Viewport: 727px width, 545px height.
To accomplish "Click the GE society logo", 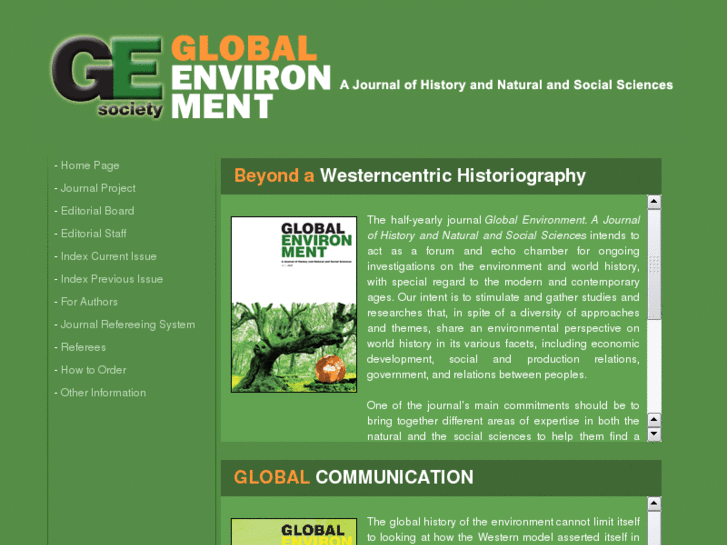I will pyautogui.click(x=107, y=77).
